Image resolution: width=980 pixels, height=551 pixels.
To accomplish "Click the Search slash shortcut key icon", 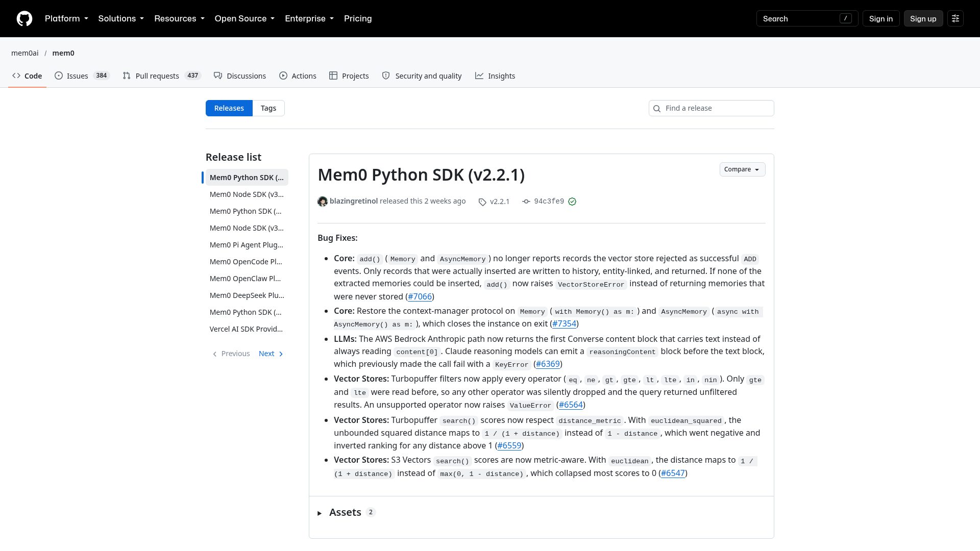I will click(x=846, y=19).
